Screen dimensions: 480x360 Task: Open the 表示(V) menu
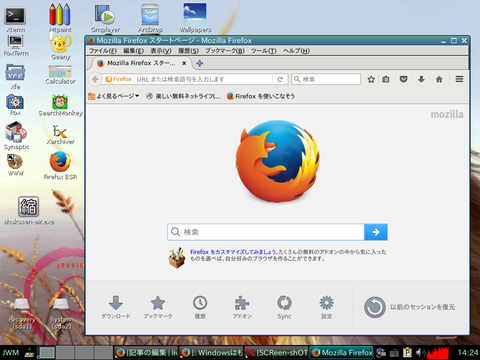[x=161, y=51]
